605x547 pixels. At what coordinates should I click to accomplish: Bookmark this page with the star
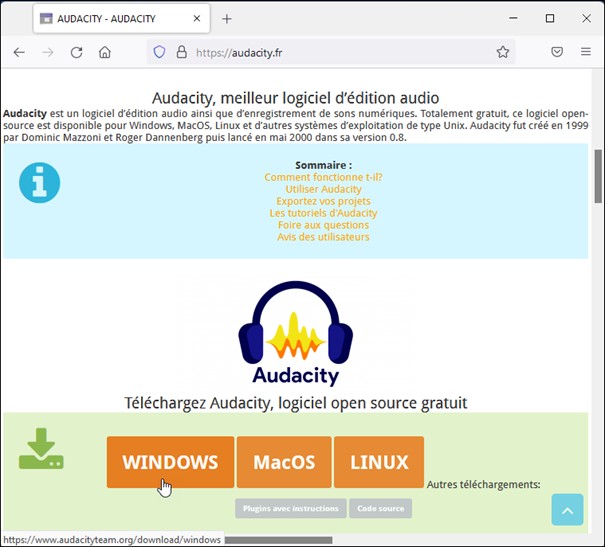pyautogui.click(x=503, y=52)
